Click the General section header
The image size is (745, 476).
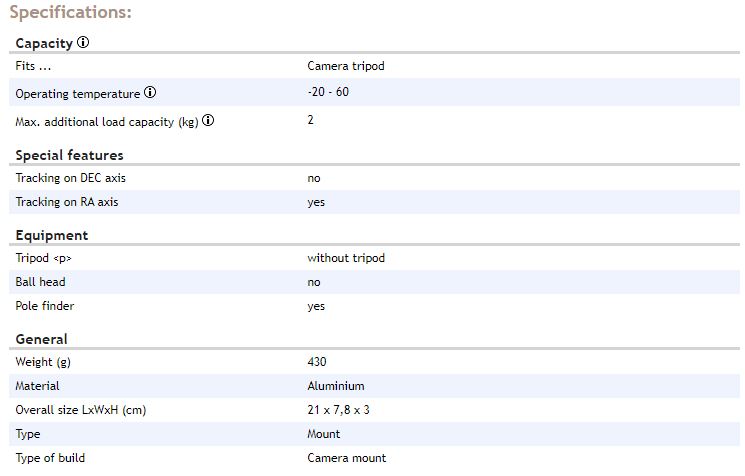(41, 339)
